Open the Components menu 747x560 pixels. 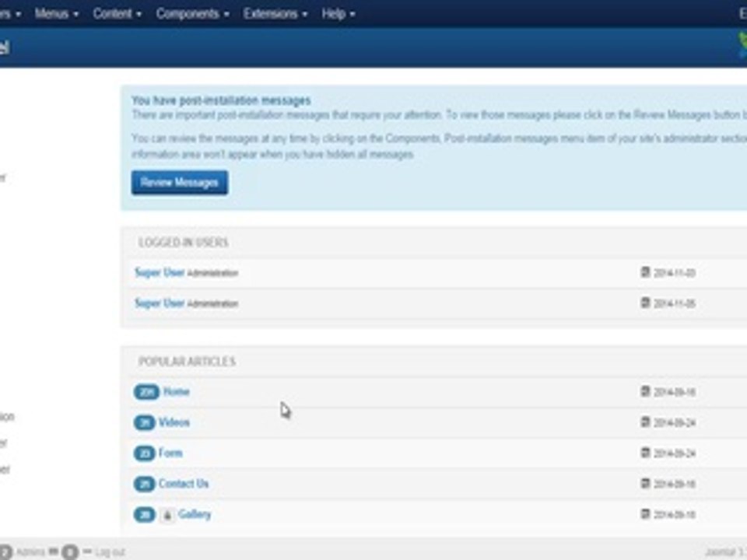(192, 14)
